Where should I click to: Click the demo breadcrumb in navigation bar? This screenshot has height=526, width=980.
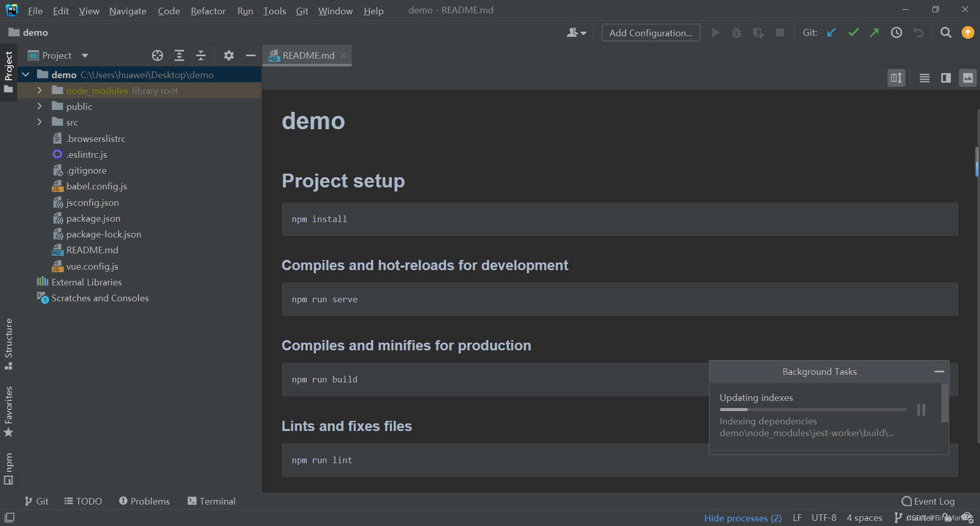click(29, 32)
